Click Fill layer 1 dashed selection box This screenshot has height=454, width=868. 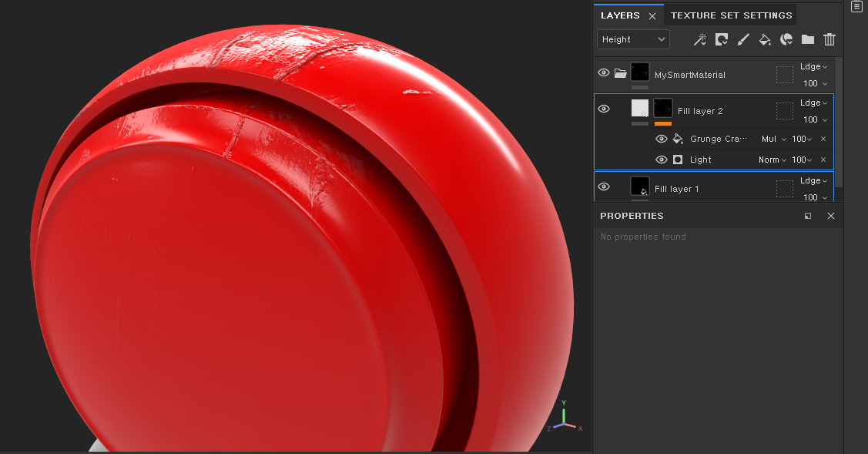pyautogui.click(x=784, y=189)
